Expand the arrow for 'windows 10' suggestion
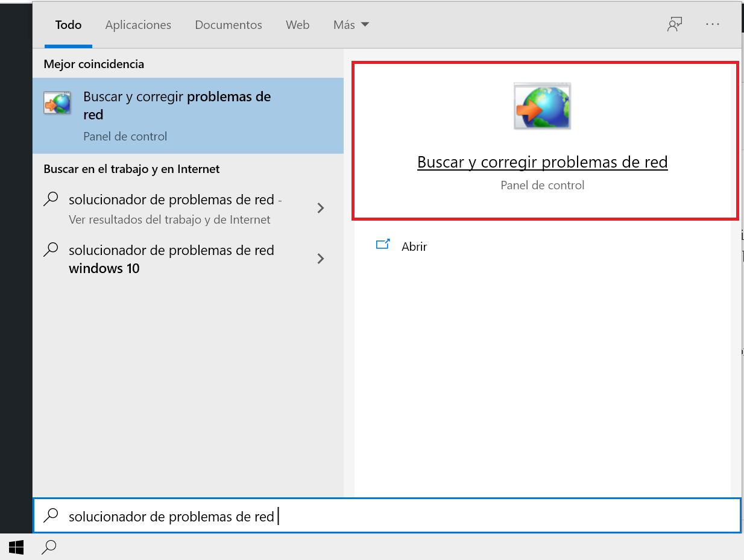The image size is (744, 560). [x=321, y=259]
